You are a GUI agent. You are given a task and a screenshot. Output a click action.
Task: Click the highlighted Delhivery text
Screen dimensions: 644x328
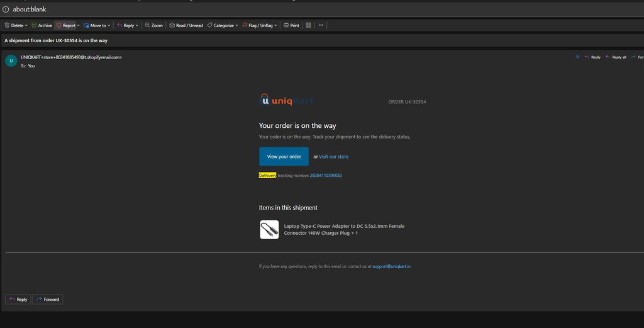click(x=267, y=176)
